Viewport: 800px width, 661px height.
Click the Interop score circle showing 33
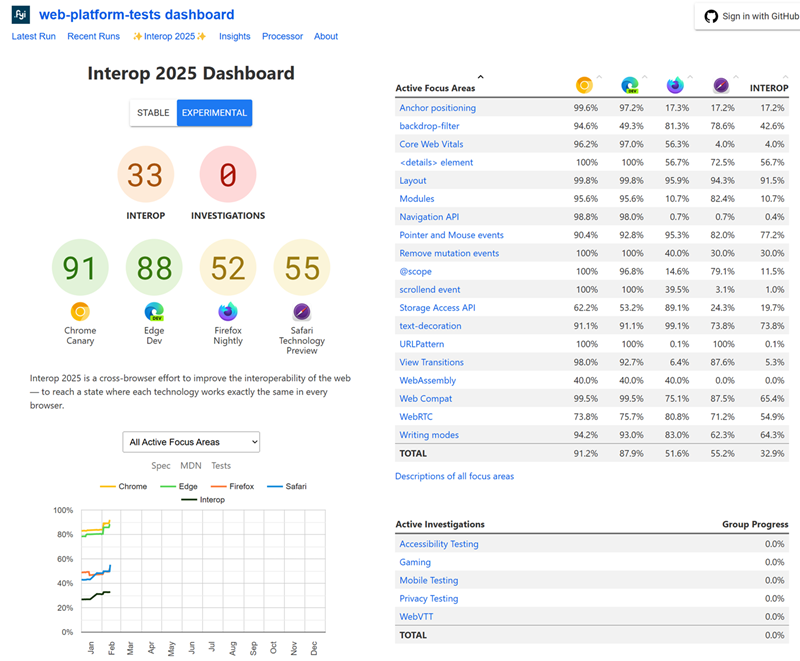146,176
